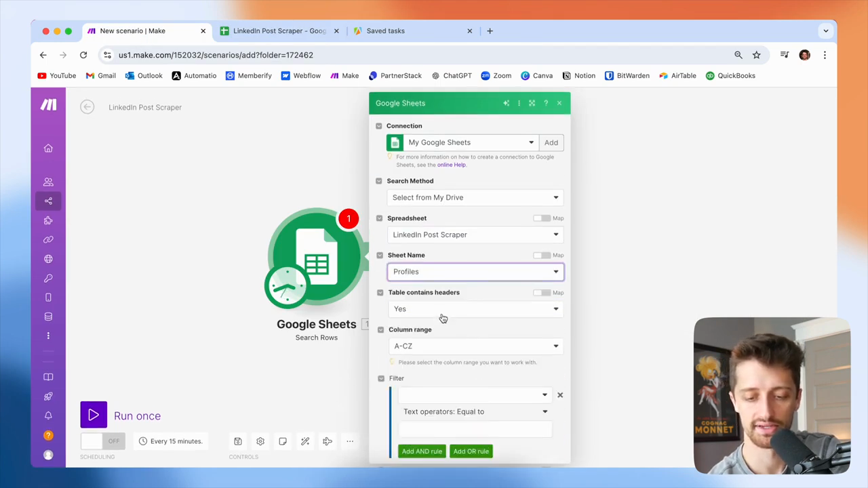Save scenario with the floppy disk icon

coord(238,441)
